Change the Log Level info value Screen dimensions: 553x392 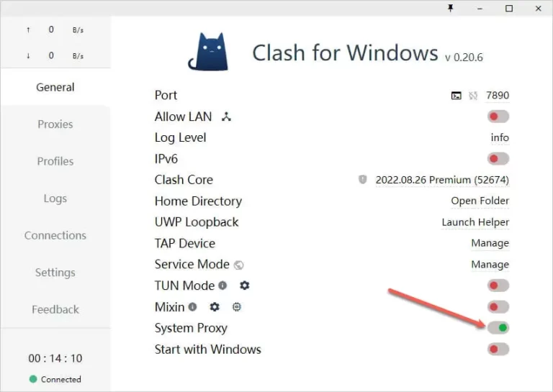pos(500,137)
